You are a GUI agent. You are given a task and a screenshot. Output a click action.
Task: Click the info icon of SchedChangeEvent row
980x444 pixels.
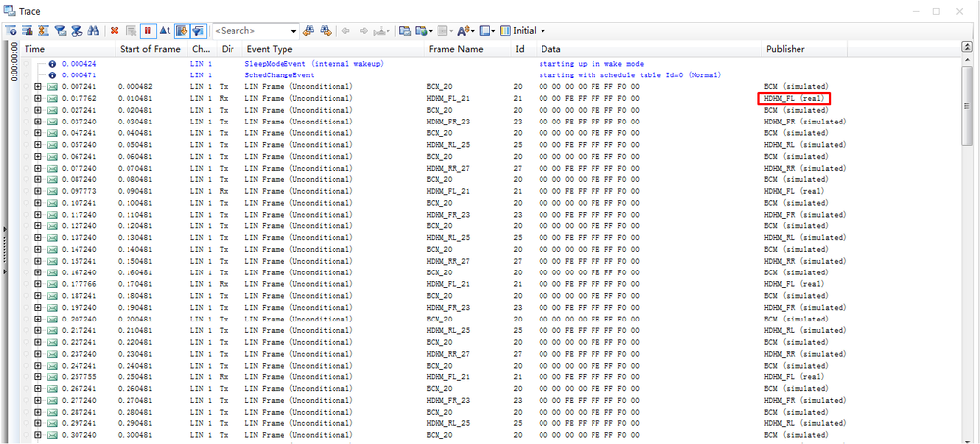[x=52, y=75]
